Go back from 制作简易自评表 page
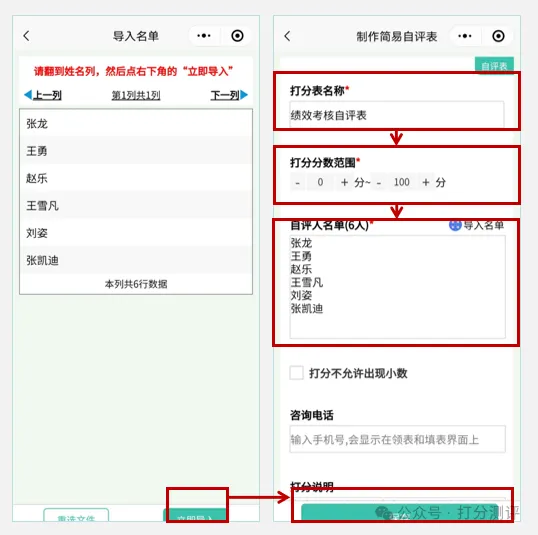 point(288,36)
